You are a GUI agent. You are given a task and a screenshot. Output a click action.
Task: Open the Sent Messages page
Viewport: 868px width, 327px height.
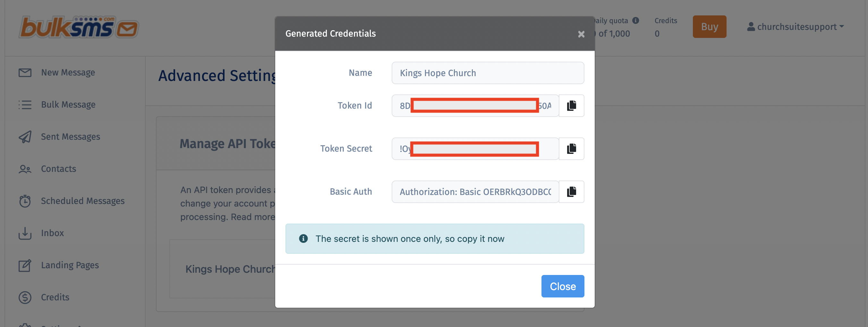71,137
